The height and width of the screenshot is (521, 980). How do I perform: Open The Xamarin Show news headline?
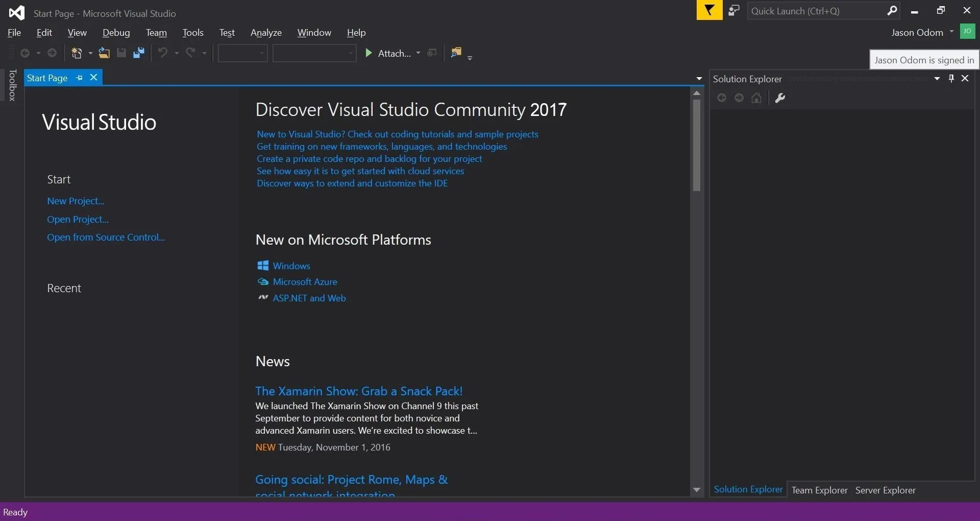point(359,391)
